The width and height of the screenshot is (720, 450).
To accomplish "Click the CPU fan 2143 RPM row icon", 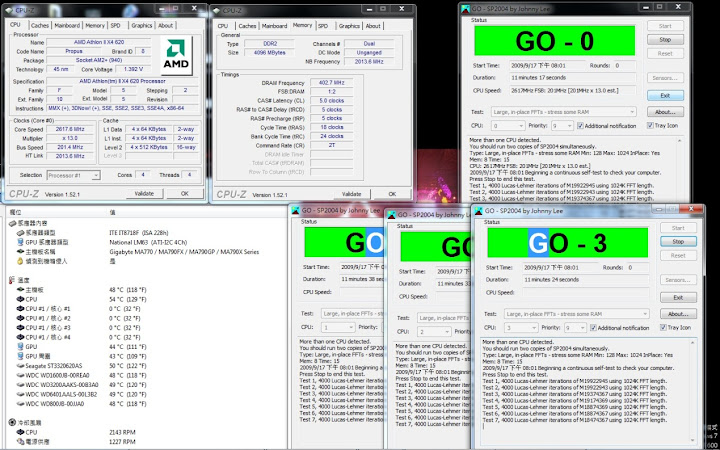I will click(20, 432).
